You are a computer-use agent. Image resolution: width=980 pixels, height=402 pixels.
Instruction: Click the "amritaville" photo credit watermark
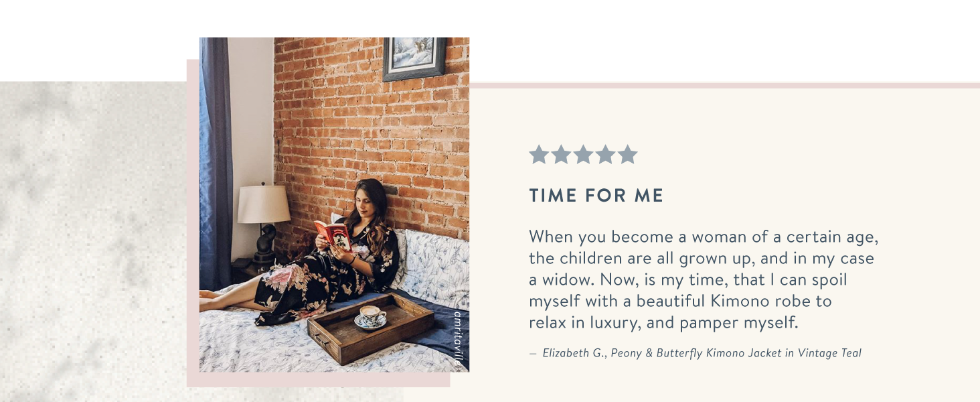click(x=459, y=338)
